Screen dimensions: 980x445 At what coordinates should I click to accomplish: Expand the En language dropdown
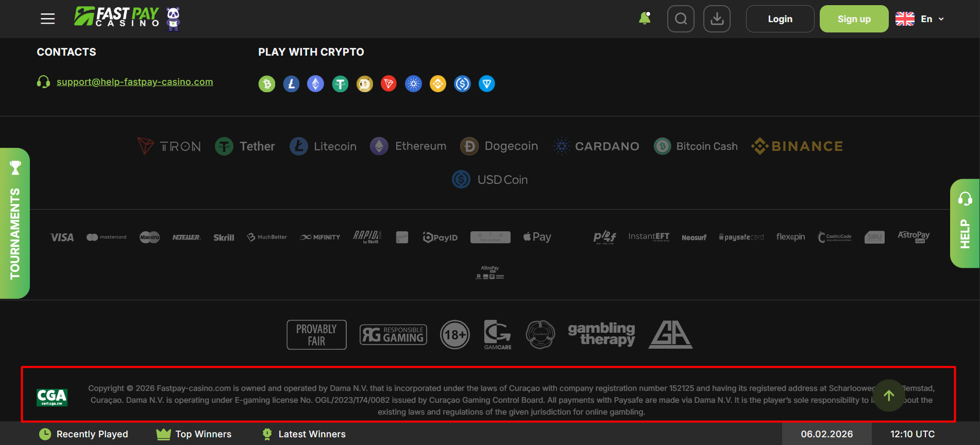tap(920, 19)
